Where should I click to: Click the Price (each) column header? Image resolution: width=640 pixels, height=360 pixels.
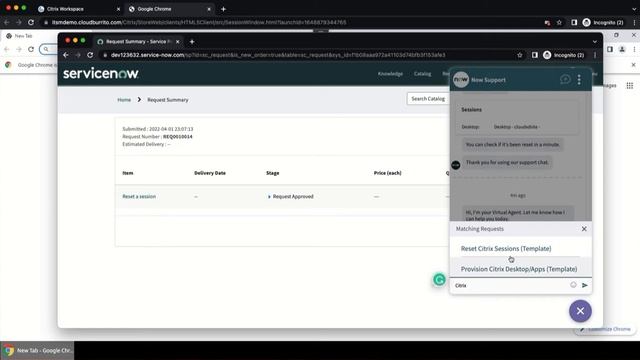pos(387,173)
